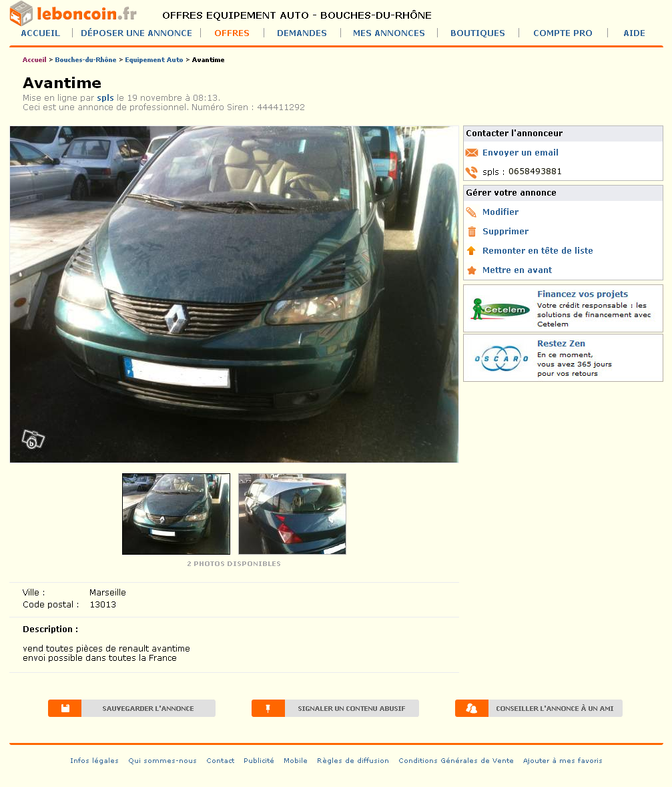Open the Cetelem Financez vos projets ad

(563, 308)
